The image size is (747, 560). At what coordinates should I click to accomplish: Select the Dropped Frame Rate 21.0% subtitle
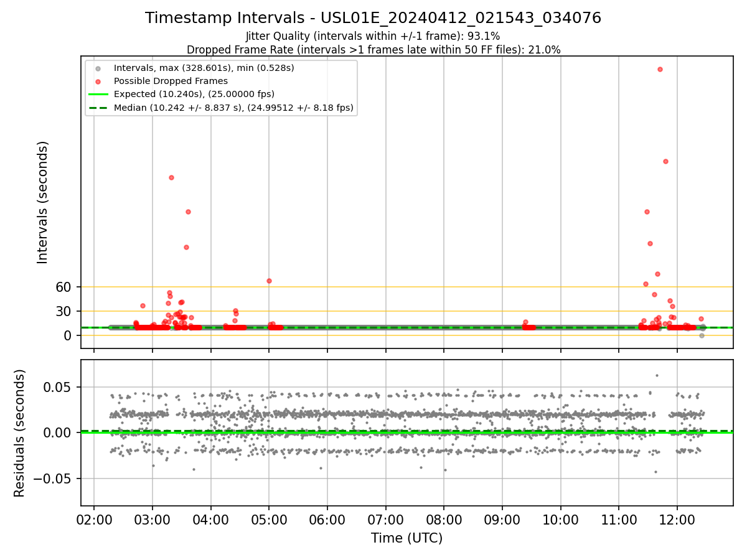[374, 50]
